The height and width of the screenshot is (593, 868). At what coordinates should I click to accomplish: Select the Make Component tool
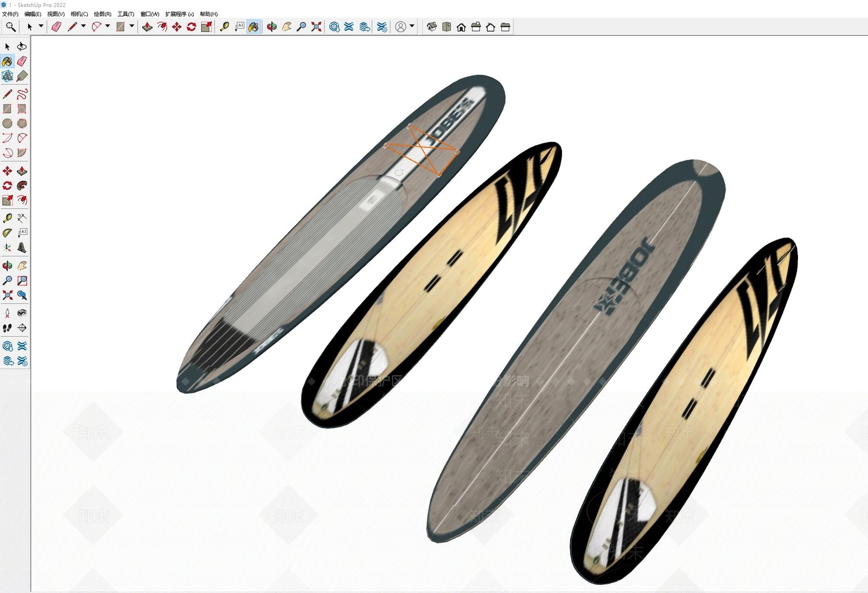click(7, 76)
